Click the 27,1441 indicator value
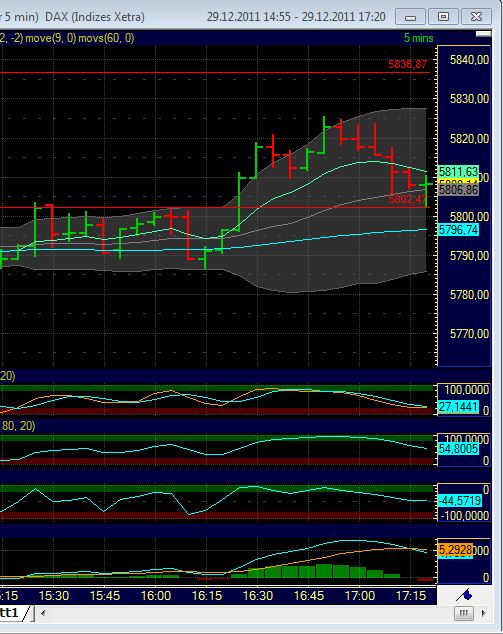Screen dimensions: 503x634 click(x=459, y=406)
